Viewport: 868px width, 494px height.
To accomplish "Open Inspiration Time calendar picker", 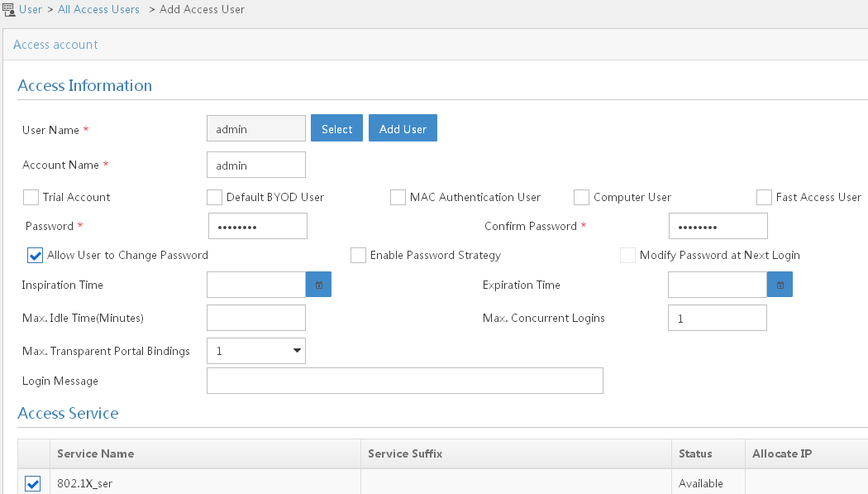I will click(318, 285).
